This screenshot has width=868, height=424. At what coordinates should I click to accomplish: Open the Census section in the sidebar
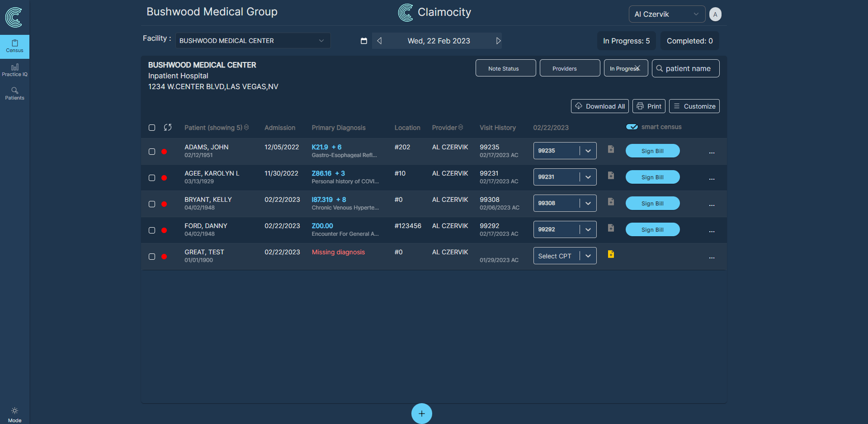point(14,47)
